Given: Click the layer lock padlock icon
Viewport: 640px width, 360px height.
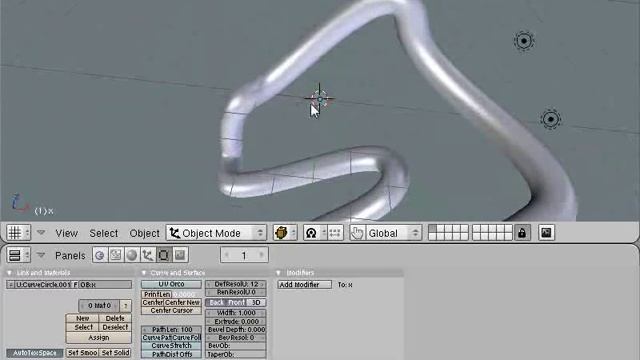Looking at the screenshot, I should [522, 233].
